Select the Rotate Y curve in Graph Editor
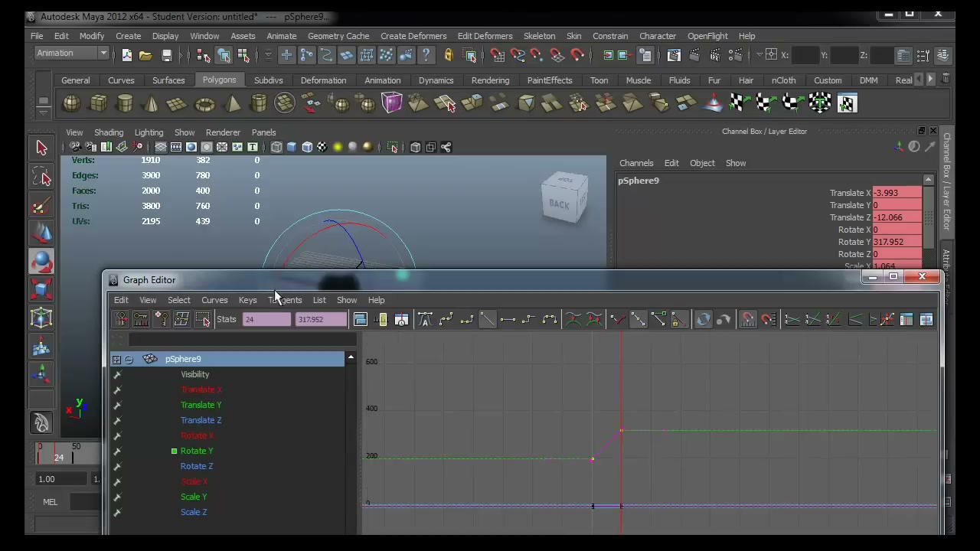This screenshot has height=551, width=980. pyautogui.click(x=196, y=451)
